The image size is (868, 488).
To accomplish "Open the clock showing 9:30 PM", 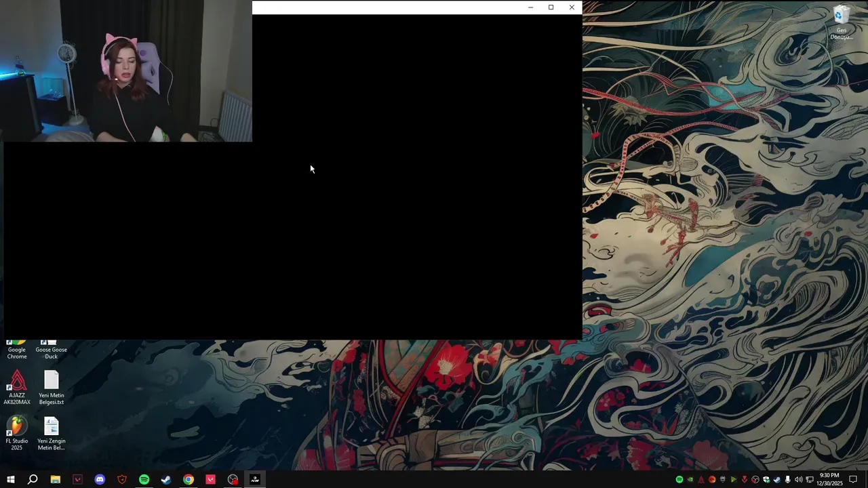I will [x=829, y=479].
